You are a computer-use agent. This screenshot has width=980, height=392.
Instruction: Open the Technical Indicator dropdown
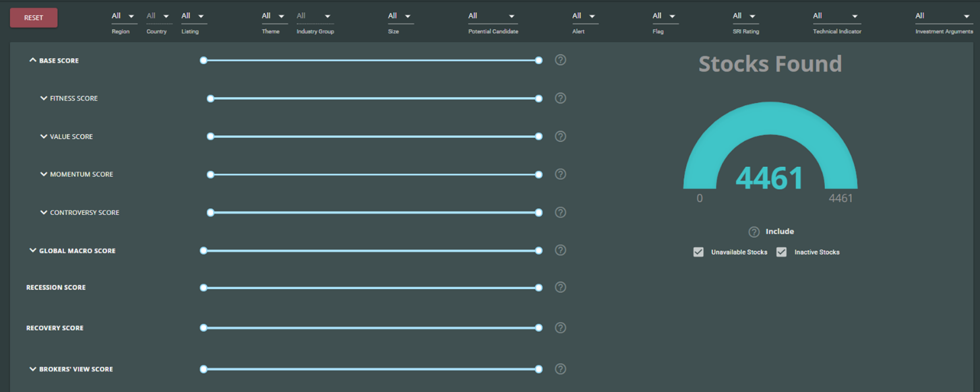(836, 16)
